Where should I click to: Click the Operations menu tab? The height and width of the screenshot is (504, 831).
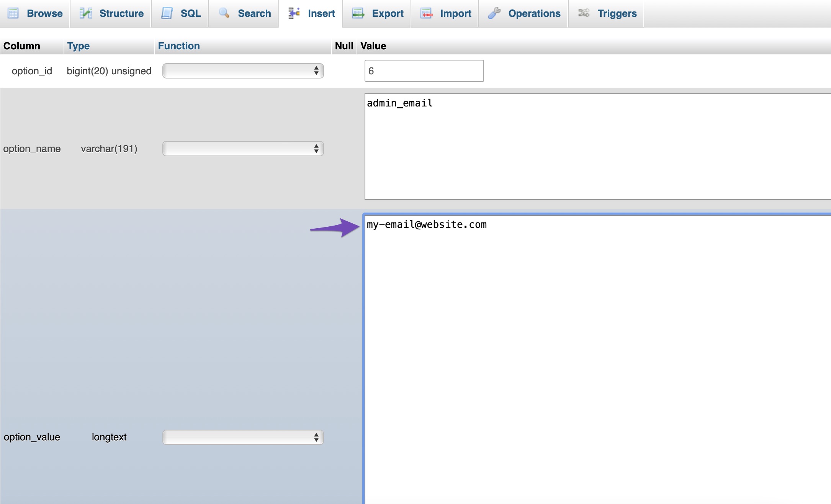tap(525, 13)
